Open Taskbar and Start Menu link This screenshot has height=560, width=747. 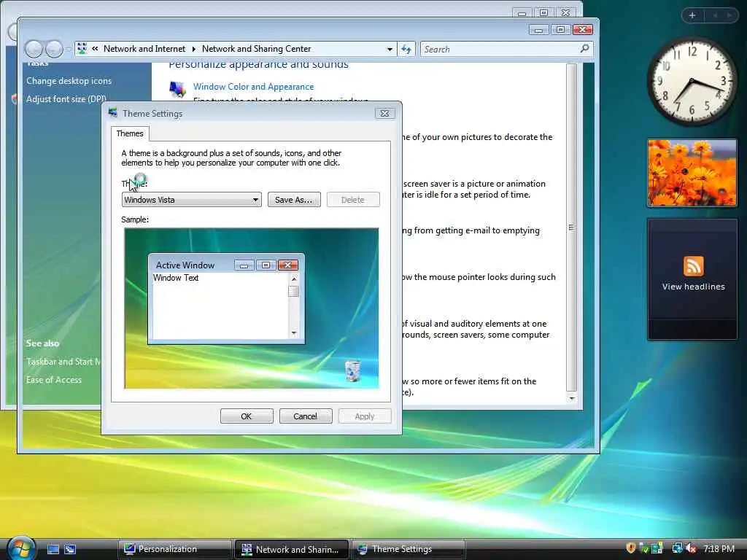[63, 362]
